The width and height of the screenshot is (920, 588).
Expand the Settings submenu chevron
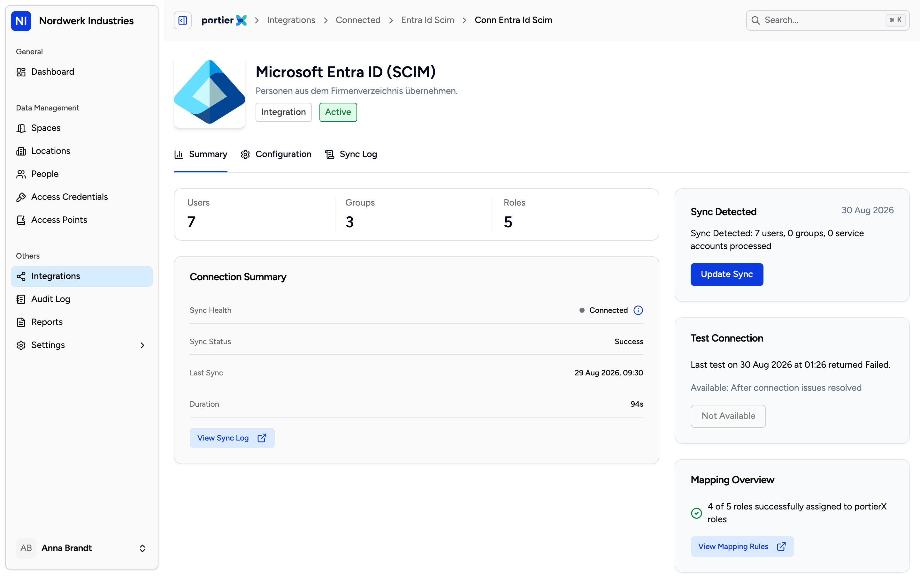(x=142, y=345)
